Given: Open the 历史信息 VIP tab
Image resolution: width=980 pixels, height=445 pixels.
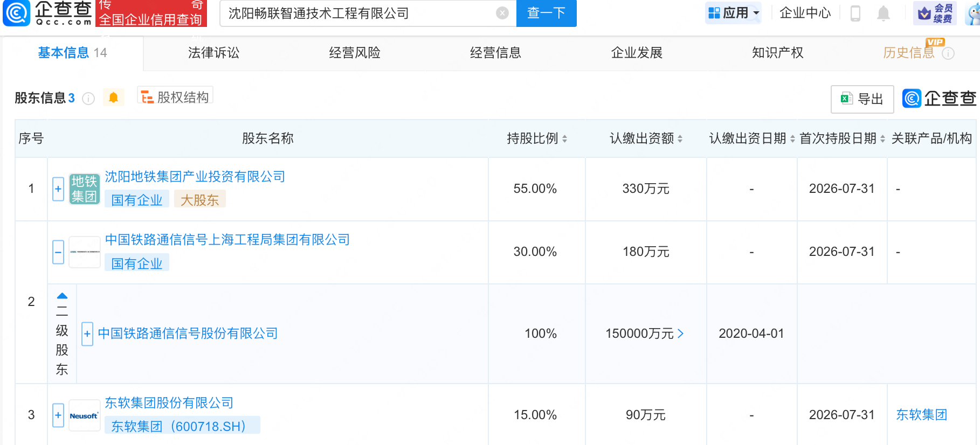Looking at the screenshot, I should [x=909, y=53].
